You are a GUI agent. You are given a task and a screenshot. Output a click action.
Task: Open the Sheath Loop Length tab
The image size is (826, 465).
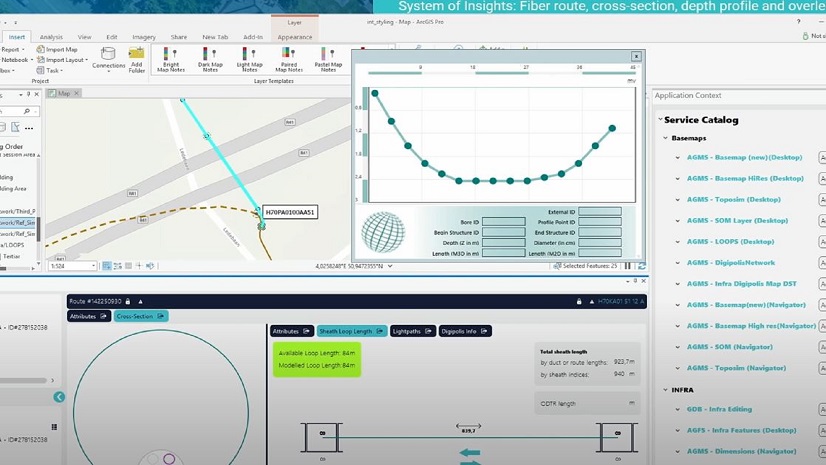[x=351, y=331]
